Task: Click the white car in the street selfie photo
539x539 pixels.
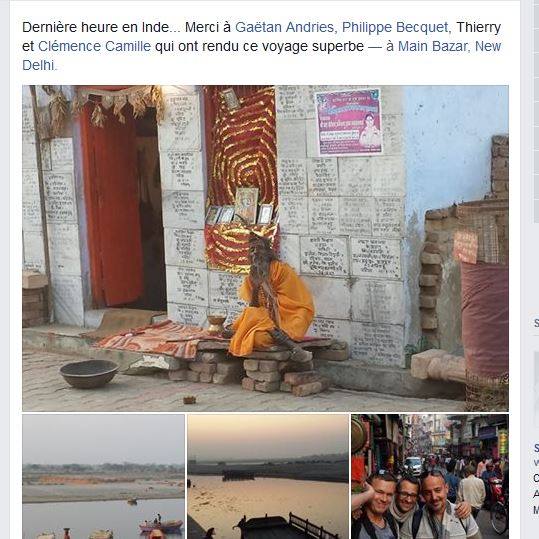Action: pos(413,466)
